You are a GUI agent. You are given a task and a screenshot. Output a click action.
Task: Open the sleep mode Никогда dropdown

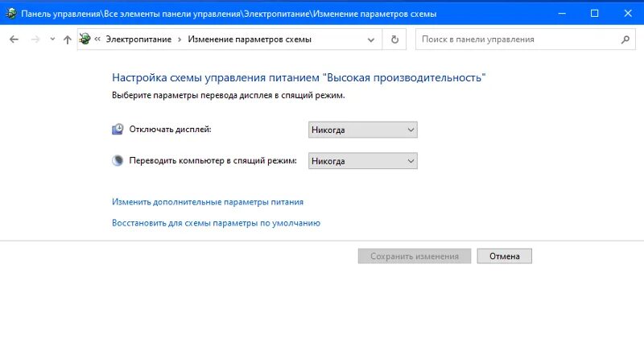point(363,161)
